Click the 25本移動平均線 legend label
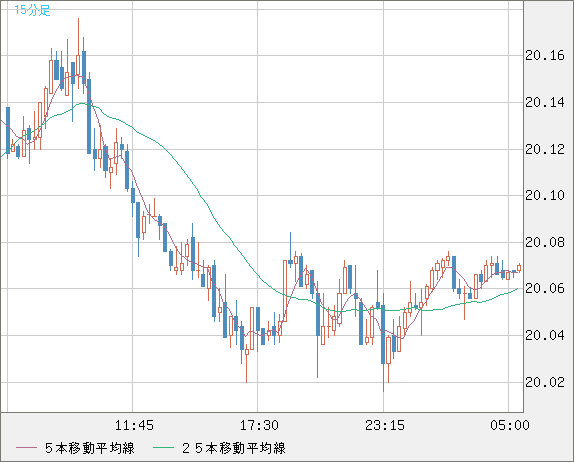This screenshot has width=574, height=462. click(234, 448)
